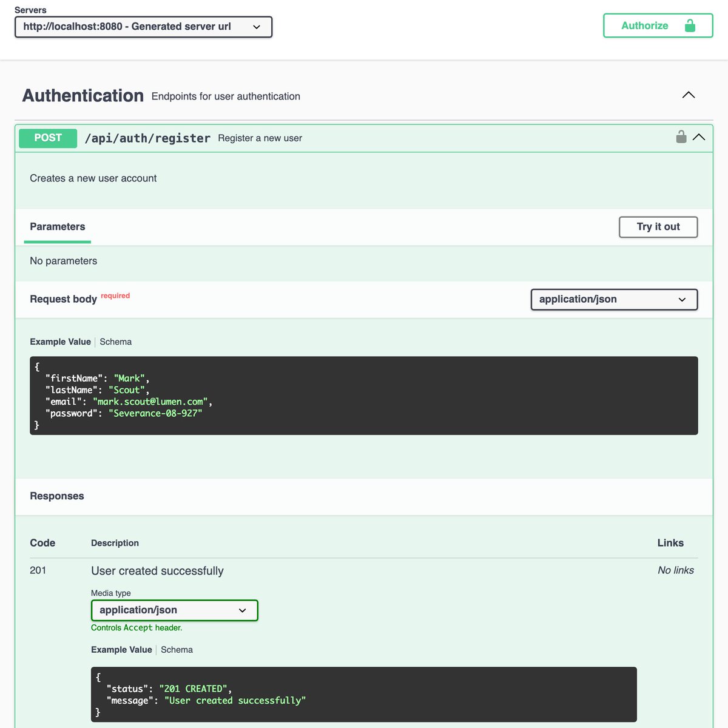
Task: Switch to Schema tab in Request body
Action: coord(115,342)
